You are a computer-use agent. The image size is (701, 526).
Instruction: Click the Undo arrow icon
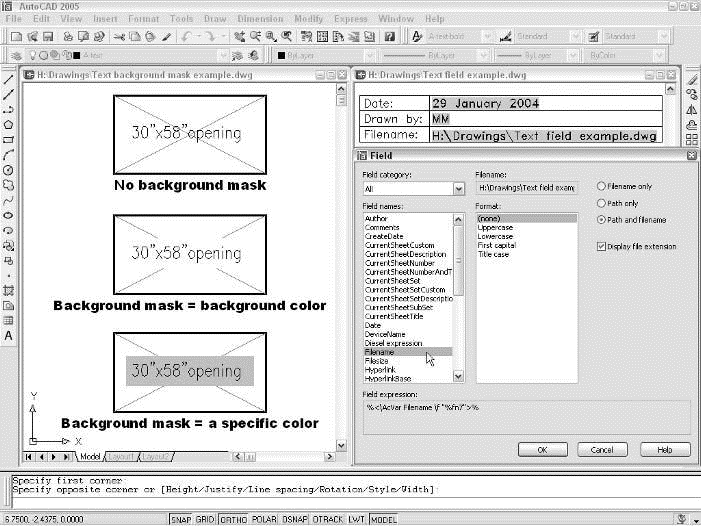pos(187,37)
